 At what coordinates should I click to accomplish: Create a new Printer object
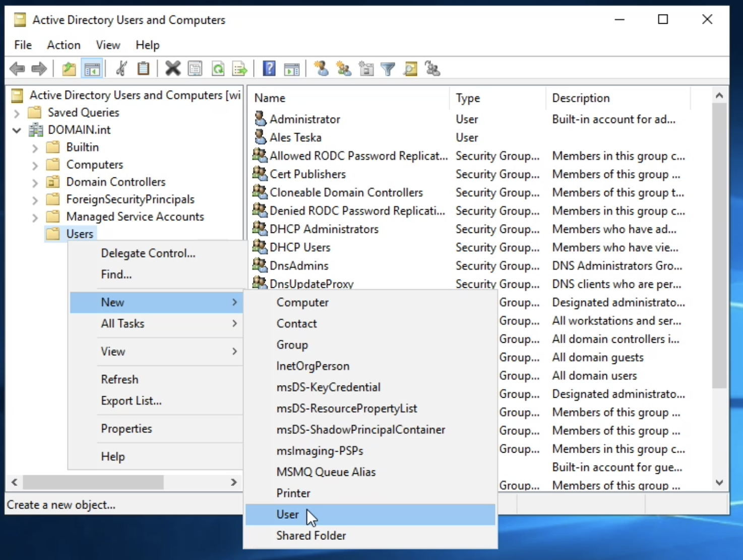[370, 493]
